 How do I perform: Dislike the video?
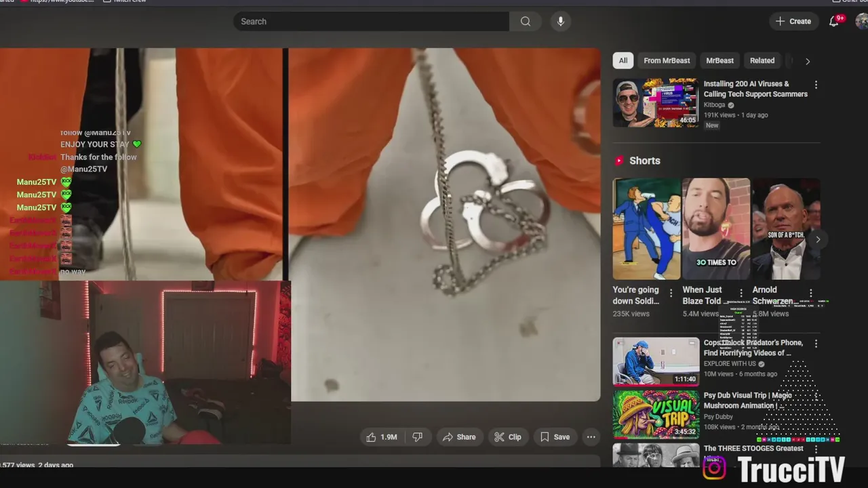[418, 437]
